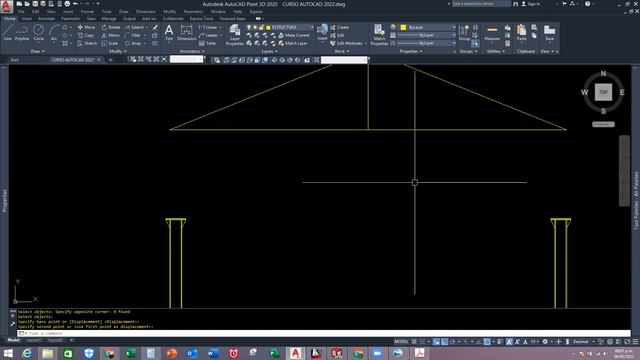
Task: Open Decimal units dropdown
Action: [x=584, y=342]
